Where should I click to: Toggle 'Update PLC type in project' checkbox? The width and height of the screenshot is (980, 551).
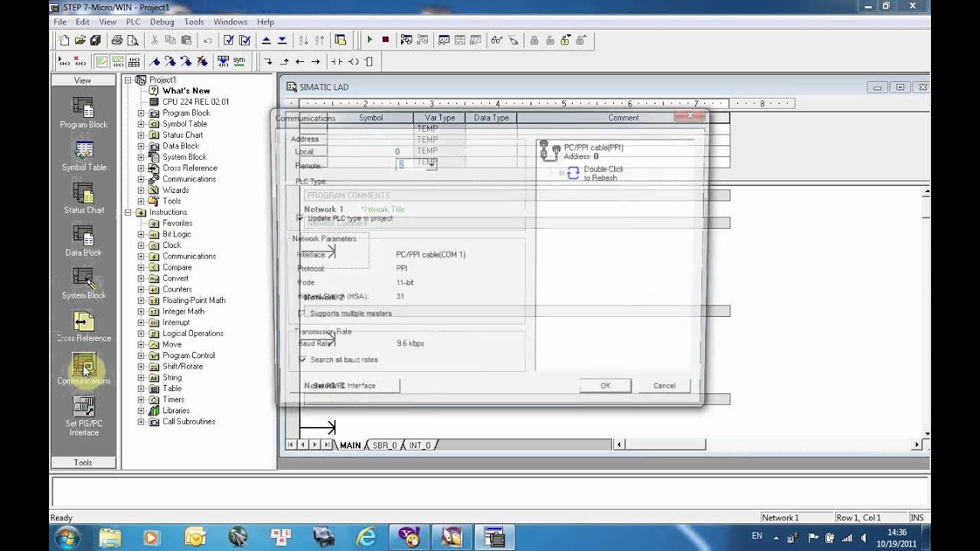tap(300, 218)
